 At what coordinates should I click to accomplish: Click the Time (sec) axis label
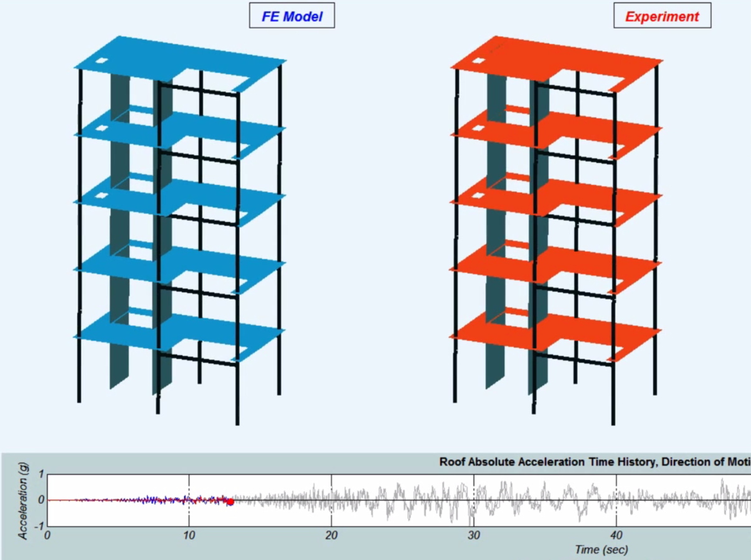pos(601,549)
